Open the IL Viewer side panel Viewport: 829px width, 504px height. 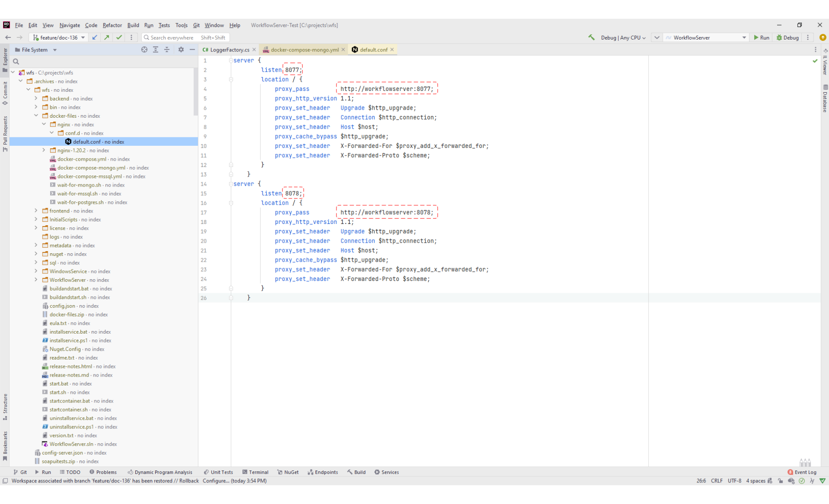coord(825,62)
